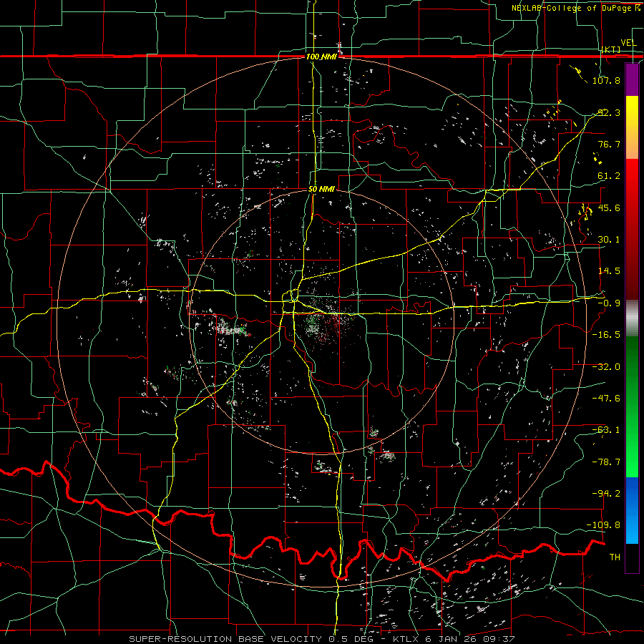Select the -63.1 velocity scale value
Image resolution: width=644 pixels, height=644 pixels.
tap(606, 430)
